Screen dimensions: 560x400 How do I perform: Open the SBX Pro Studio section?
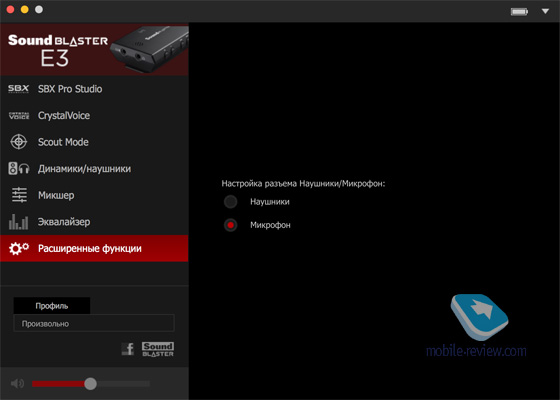coord(94,89)
